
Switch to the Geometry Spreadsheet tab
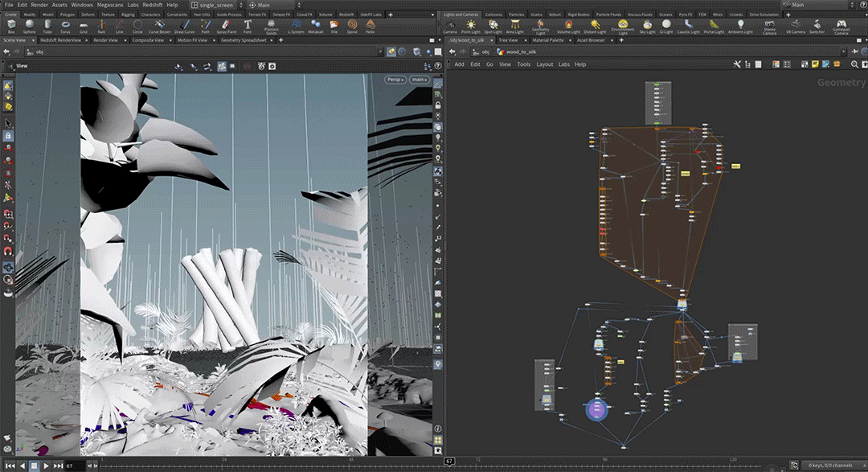242,39
